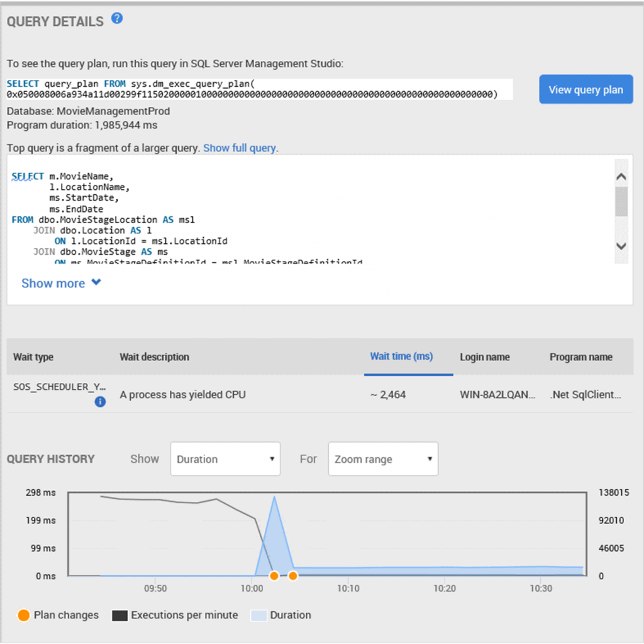
Task: Click the scroll-up arrow on the query viewer
Action: tap(621, 176)
